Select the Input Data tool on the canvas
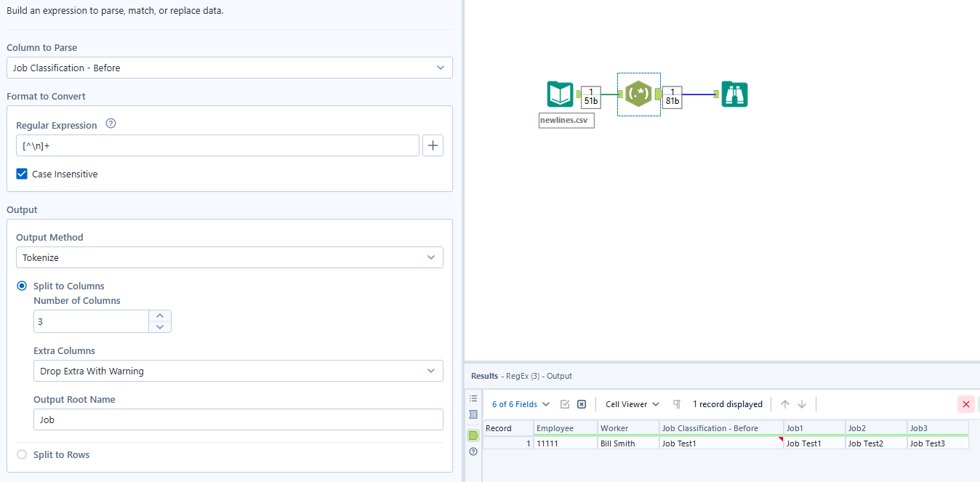 pos(558,94)
